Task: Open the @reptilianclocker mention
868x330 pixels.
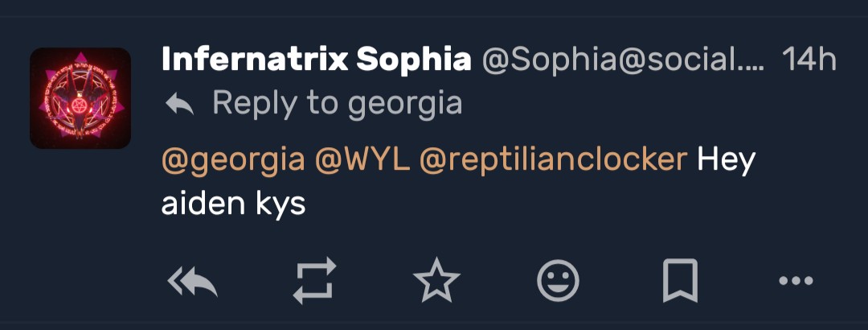Action: click(x=554, y=160)
